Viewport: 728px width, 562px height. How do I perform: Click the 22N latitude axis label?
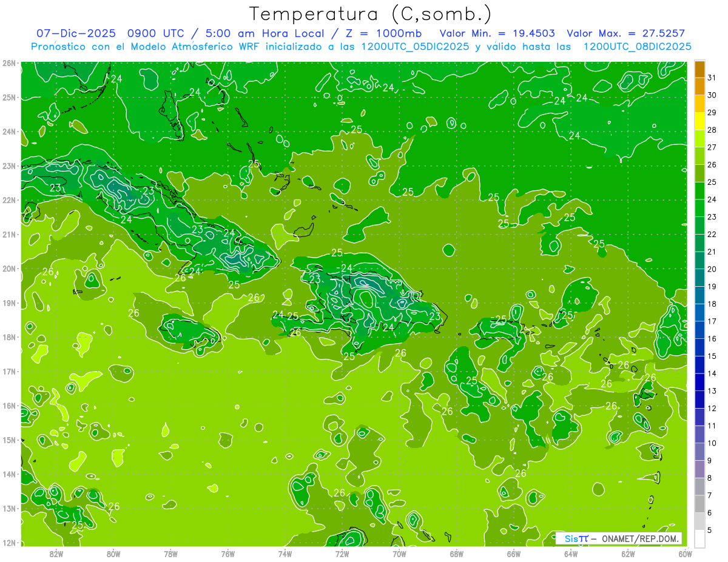coord(8,200)
